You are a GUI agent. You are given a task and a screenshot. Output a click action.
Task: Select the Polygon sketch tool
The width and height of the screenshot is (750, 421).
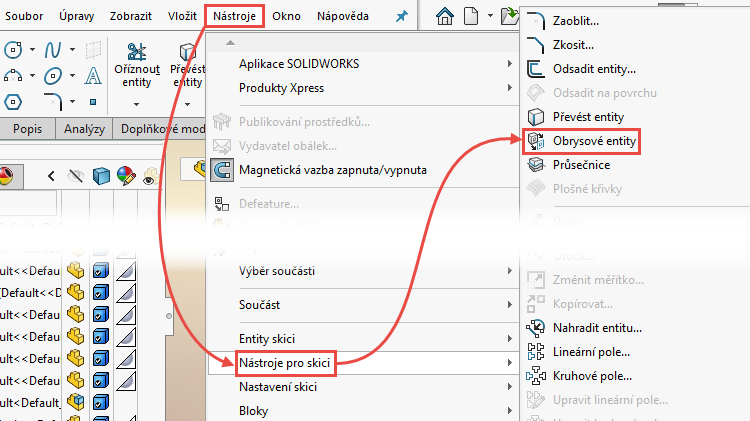[13, 101]
